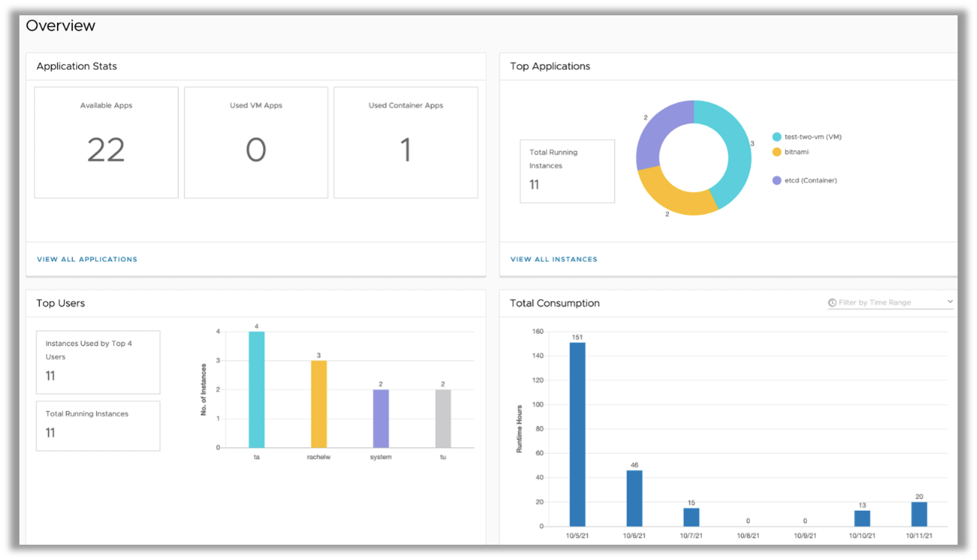Image resolution: width=977 pixels, height=560 pixels.
Task: Click the 10/6/21 consumption bar showing 46
Action: [x=634, y=498]
